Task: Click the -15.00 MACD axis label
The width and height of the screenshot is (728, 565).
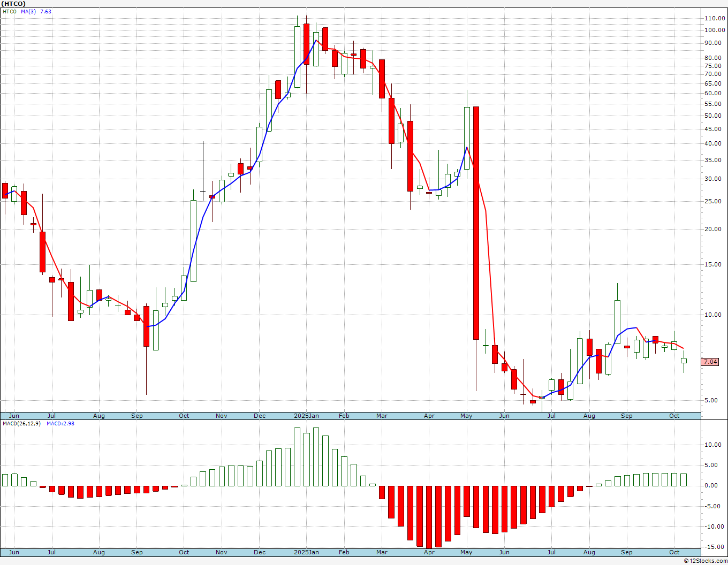Action: click(x=715, y=547)
